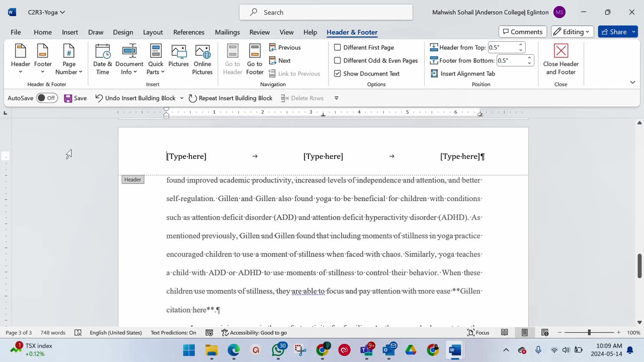644x362 pixels.
Task: Open Comments pane
Action: click(x=523, y=32)
